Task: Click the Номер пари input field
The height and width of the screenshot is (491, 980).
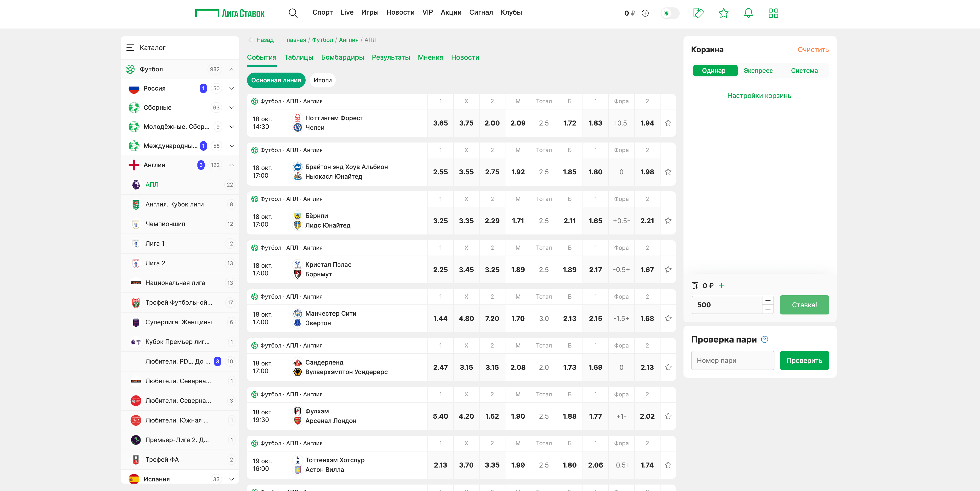Action: point(732,360)
